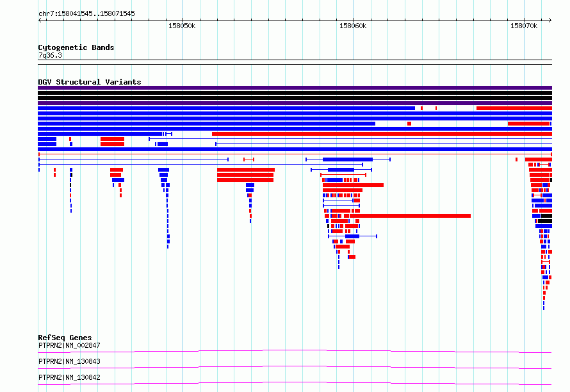570x392 pixels.
Task: Click the magenta transcript line under NM_130843
Action: tap(295, 367)
